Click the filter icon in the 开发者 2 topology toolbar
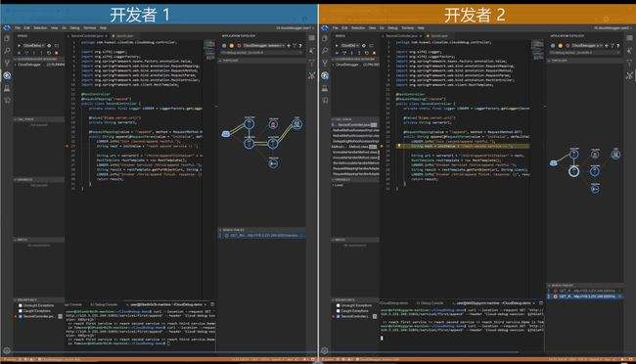The image size is (636, 364). pos(613,45)
